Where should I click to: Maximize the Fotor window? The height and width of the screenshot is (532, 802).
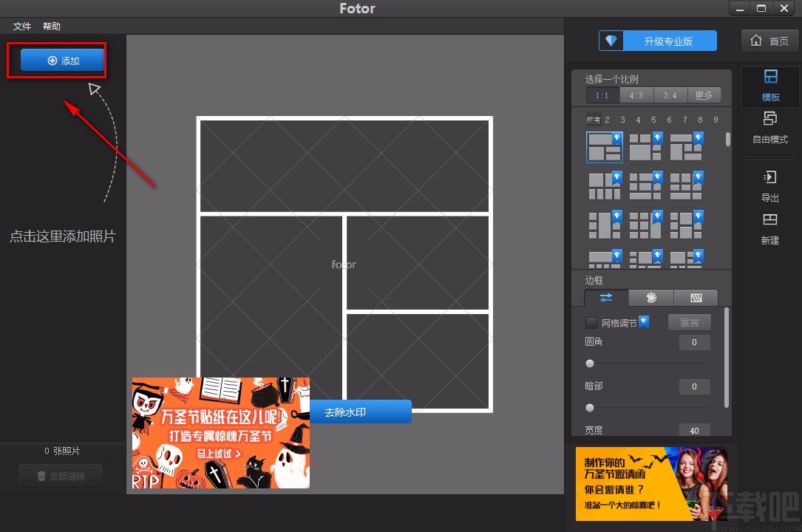[761, 9]
